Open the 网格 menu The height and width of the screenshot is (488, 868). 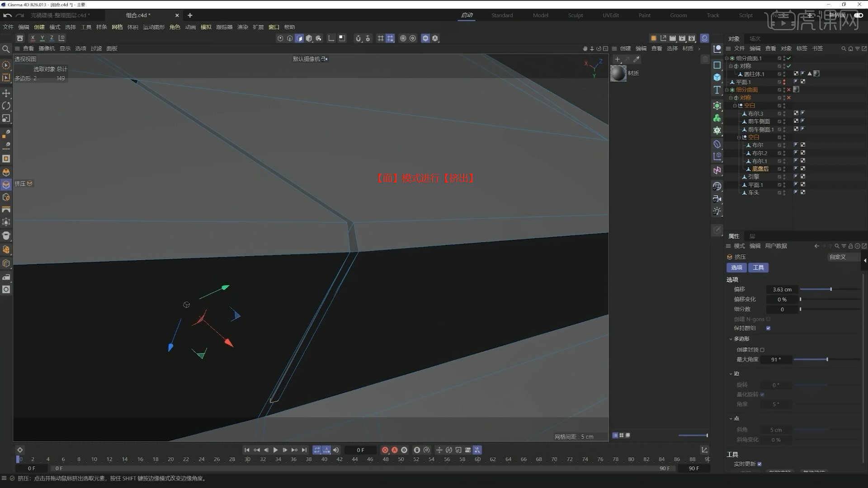pyautogui.click(x=117, y=27)
